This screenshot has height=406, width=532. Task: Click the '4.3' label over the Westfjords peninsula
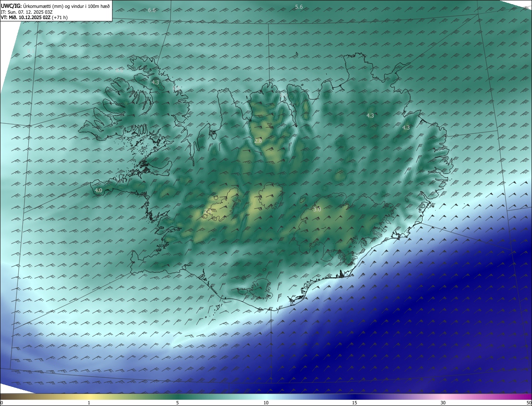(x=155, y=83)
